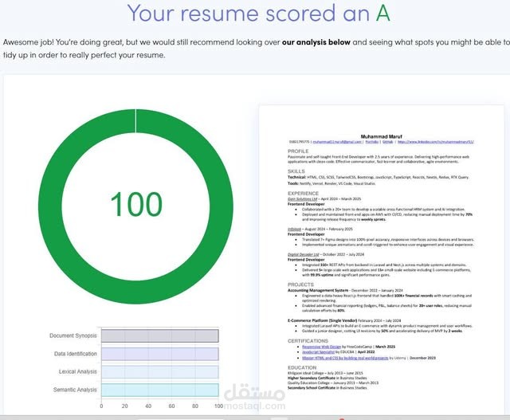The width and height of the screenshot is (510, 420).
Task: Click the PROFILE section heading
Action: pos(298,151)
